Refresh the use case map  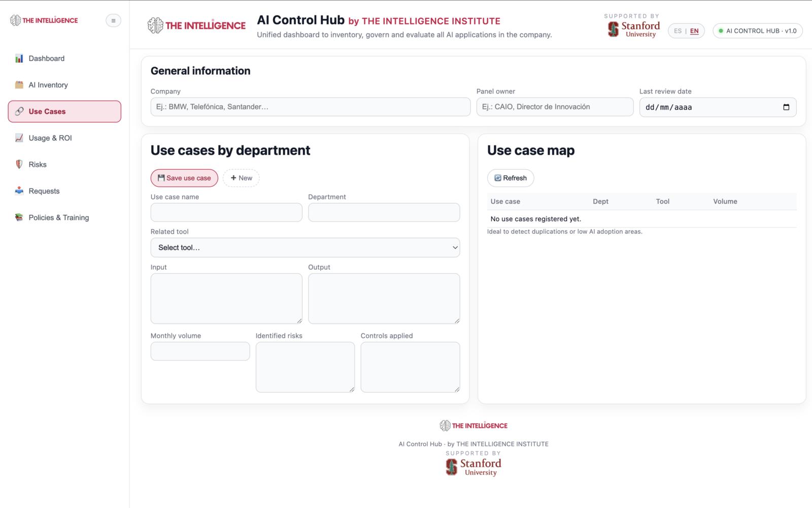pos(511,178)
